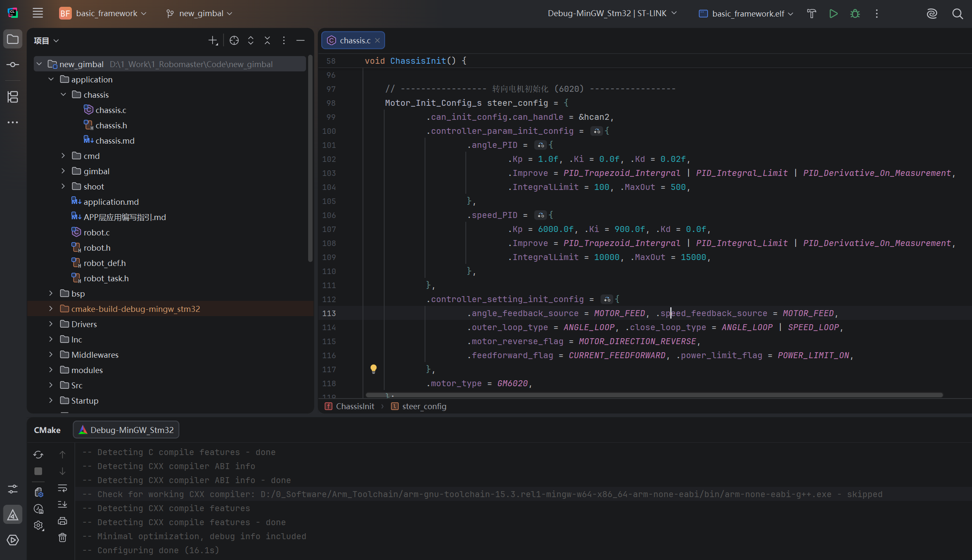Open basic_framework project dropdown
972x560 pixels.
point(103,13)
